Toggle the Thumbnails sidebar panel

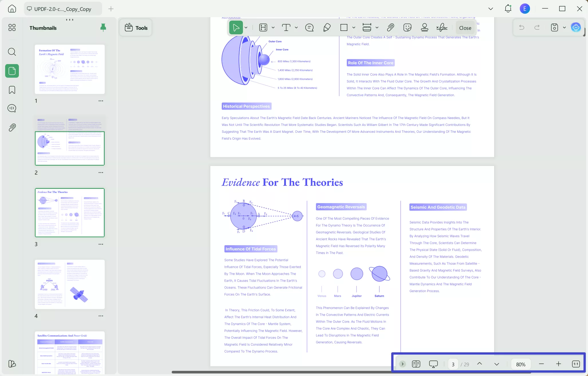[12, 71]
